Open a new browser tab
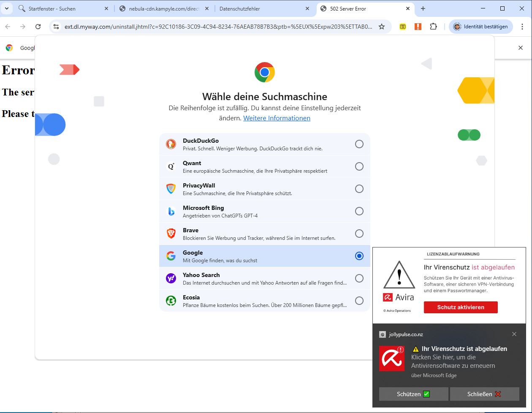This screenshot has height=413, width=532. coord(423,8)
